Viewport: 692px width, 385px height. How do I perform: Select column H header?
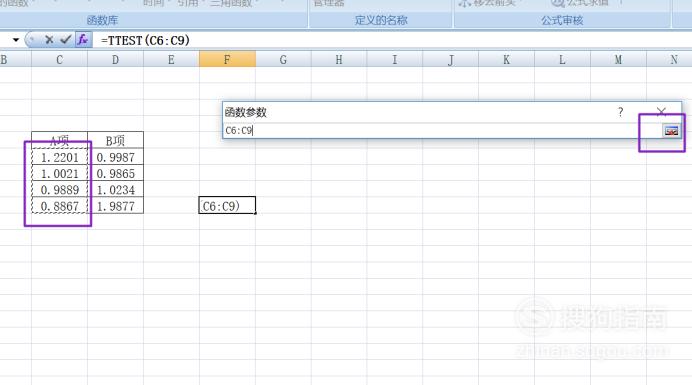(x=339, y=59)
